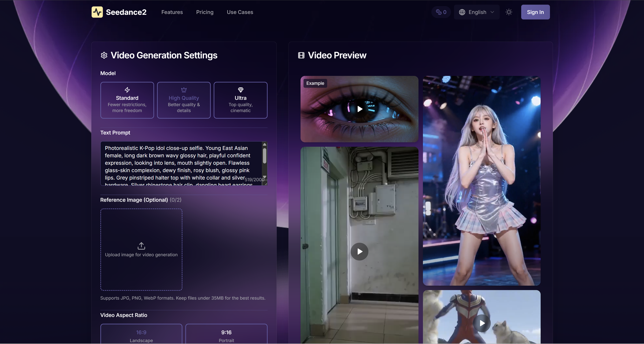Open the silver-haired idol stage video thumbnail

[481, 181]
